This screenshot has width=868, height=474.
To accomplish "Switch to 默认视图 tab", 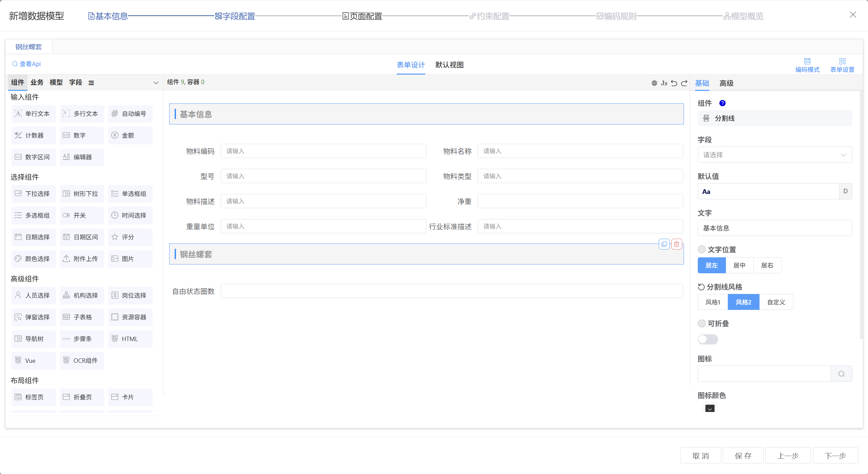I will [449, 65].
